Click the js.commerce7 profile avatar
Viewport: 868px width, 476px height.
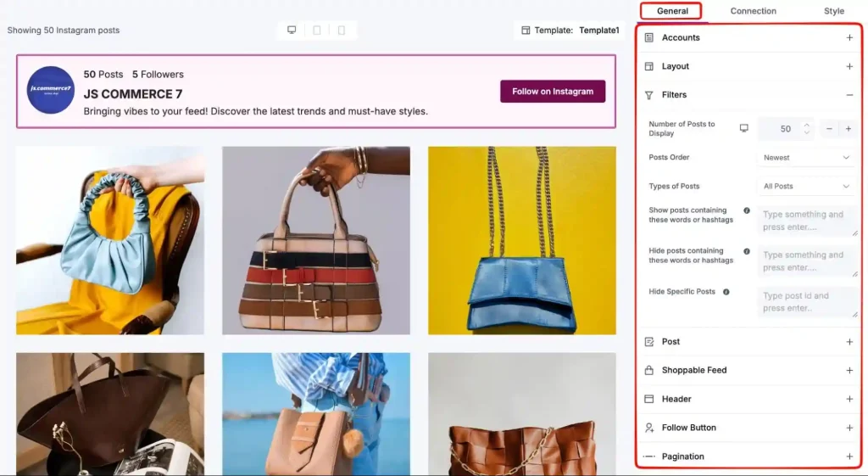[x=50, y=90]
